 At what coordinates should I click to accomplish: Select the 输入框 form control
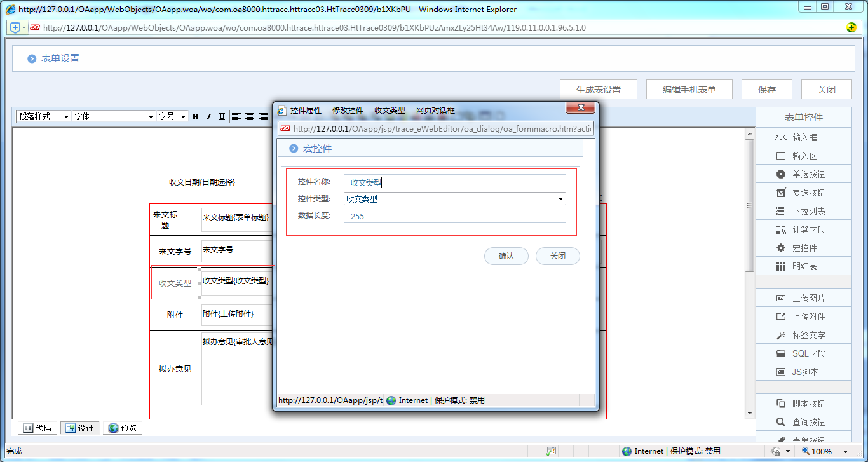[x=803, y=137]
